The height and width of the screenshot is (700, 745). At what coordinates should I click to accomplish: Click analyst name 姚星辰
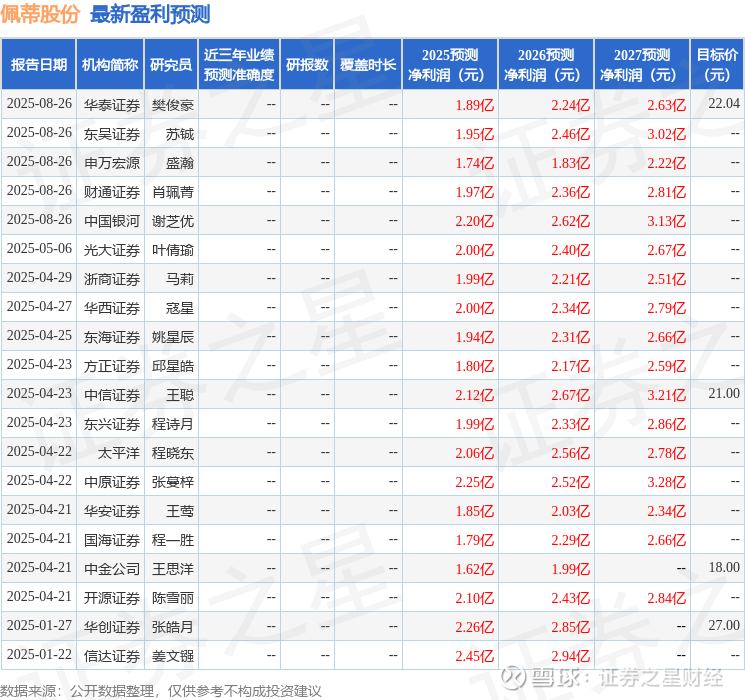(x=173, y=337)
